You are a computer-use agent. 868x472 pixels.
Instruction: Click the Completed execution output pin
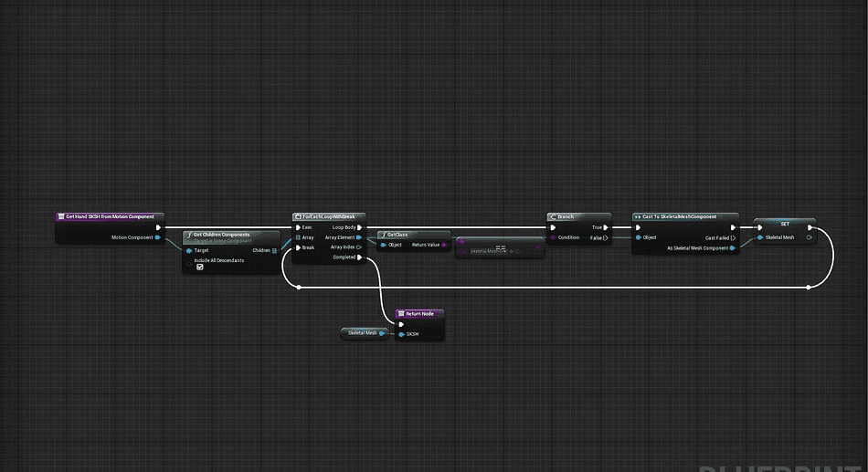[360, 257]
